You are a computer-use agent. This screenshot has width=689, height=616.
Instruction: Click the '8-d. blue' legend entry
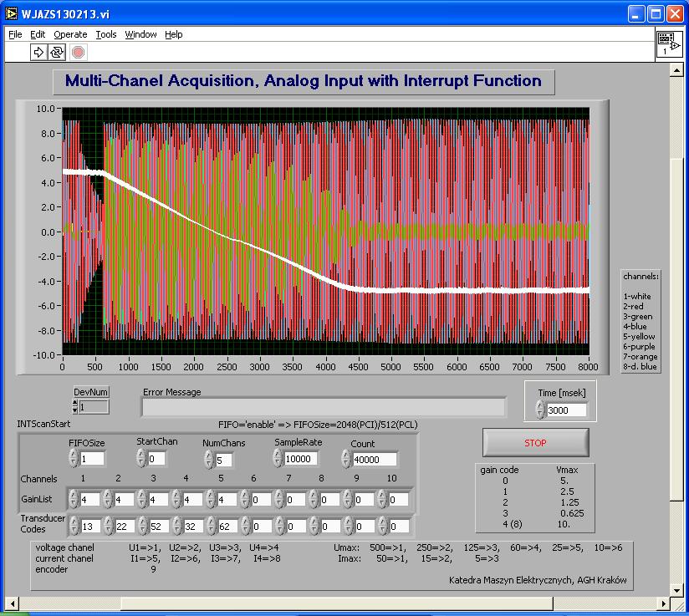point(640,366)
